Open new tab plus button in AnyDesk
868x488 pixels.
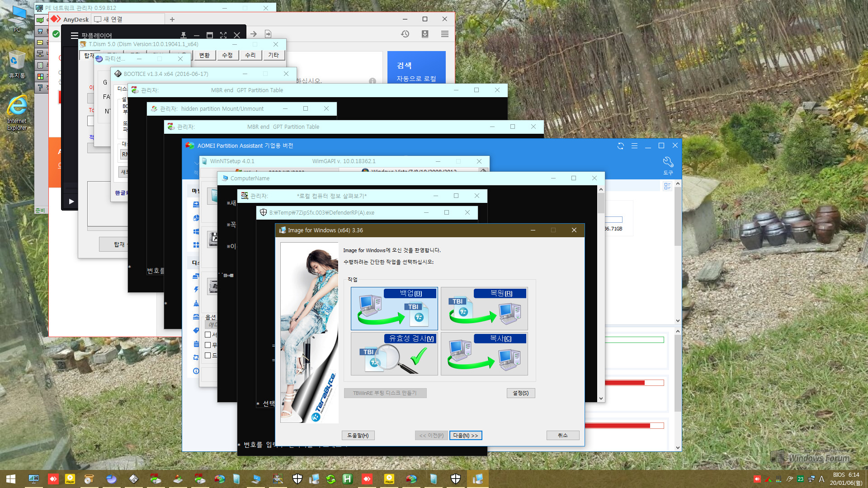click(172, 19)
